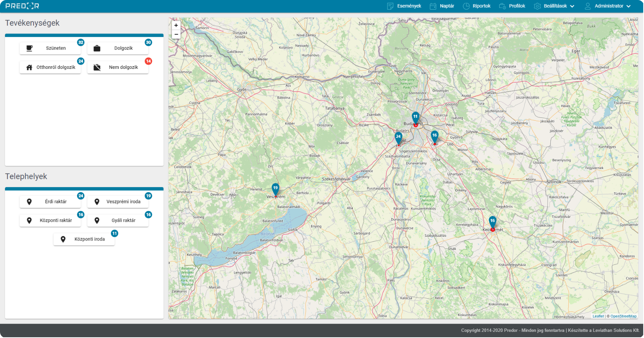Click the Naptár calendar icon
644x338 pixels.
[x=433, y=6]
